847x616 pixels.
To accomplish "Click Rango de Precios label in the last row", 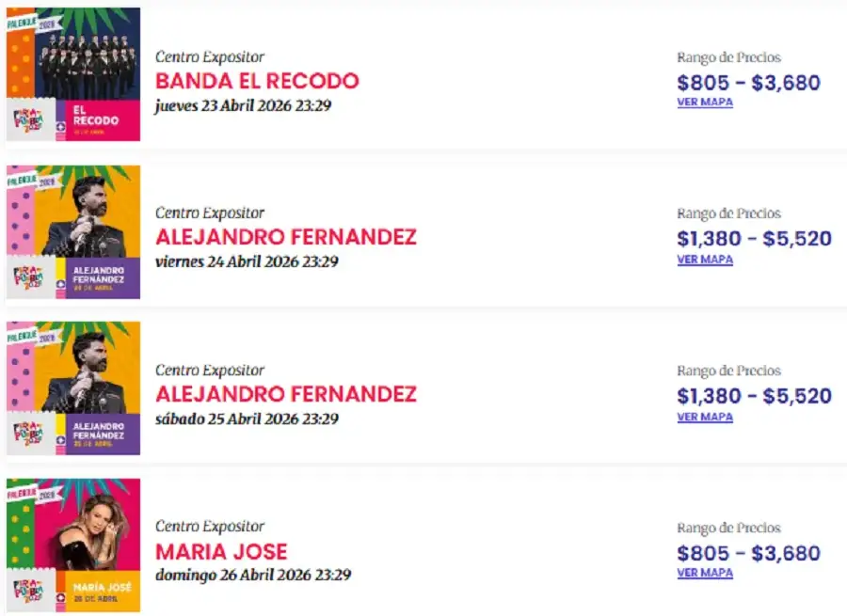I will click(729, 528).
